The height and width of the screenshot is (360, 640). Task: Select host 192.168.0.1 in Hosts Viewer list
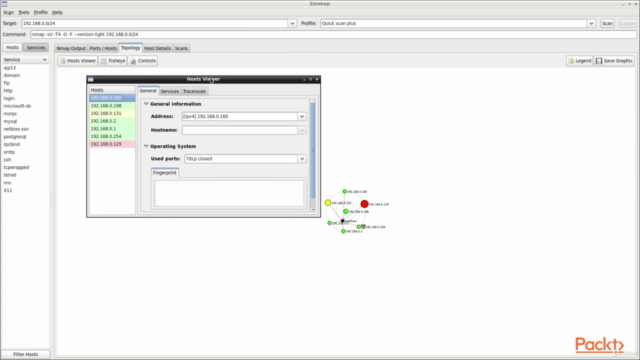[x=112, y=129]
